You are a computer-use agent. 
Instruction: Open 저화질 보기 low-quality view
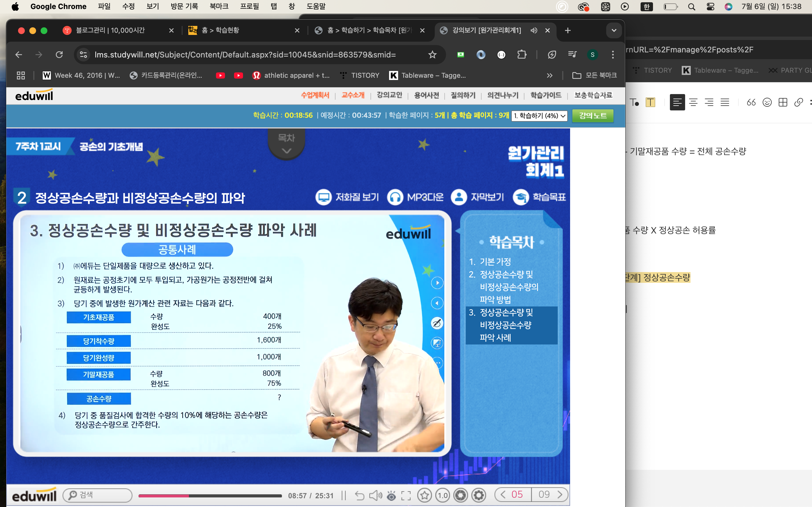348,197
